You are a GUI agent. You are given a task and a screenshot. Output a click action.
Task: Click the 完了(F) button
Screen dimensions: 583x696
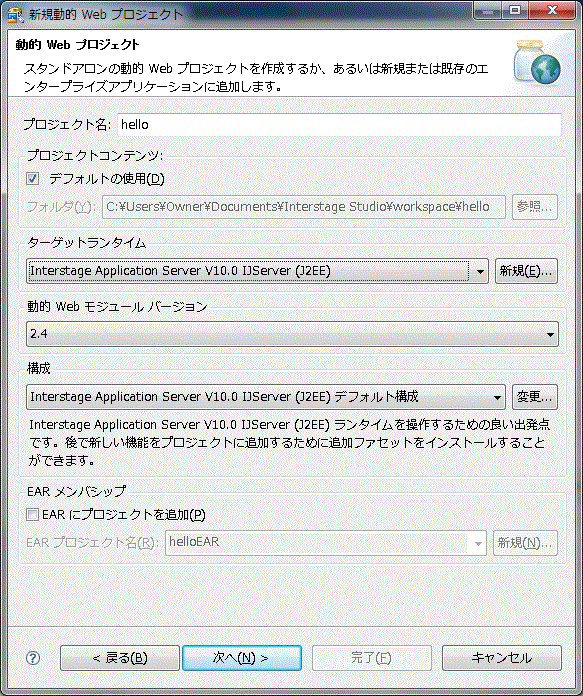pos(372,658)
